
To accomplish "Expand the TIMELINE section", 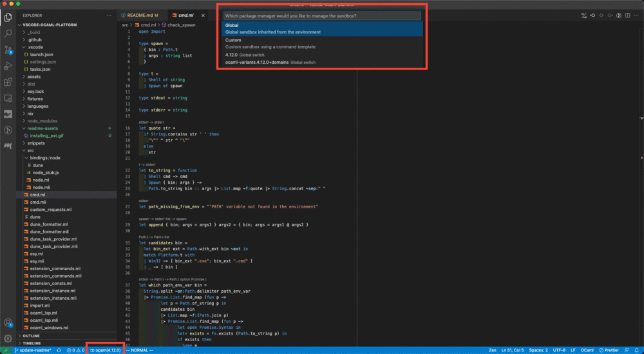I will [66, 343].
